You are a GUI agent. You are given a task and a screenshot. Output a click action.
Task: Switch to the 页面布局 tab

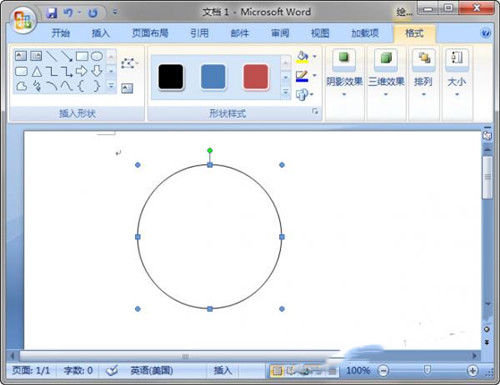pyautogui.click(x=150, y=33)
